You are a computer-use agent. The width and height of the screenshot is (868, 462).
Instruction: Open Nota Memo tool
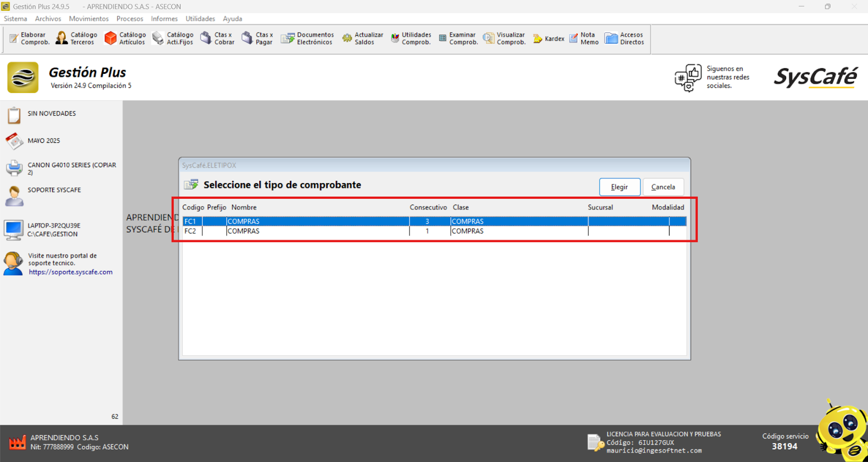(574, 39)
